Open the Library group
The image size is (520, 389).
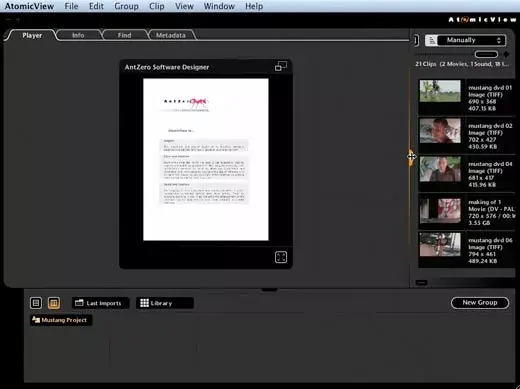coord(165,303)
